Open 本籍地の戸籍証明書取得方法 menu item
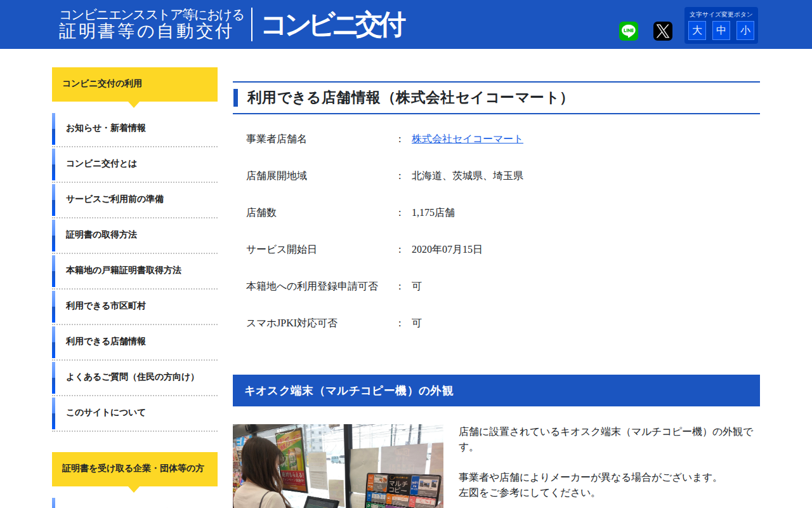 click(x=134, y=271)
